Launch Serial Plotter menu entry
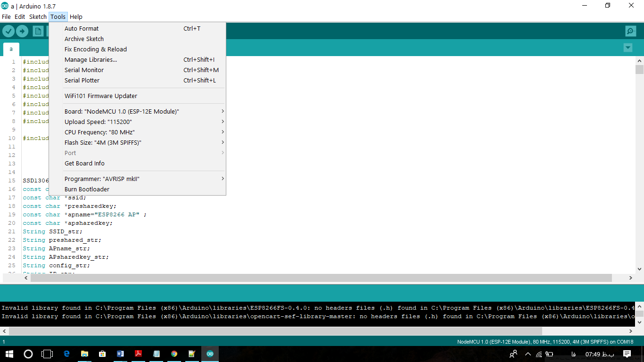644x362 pixels. 137,80
